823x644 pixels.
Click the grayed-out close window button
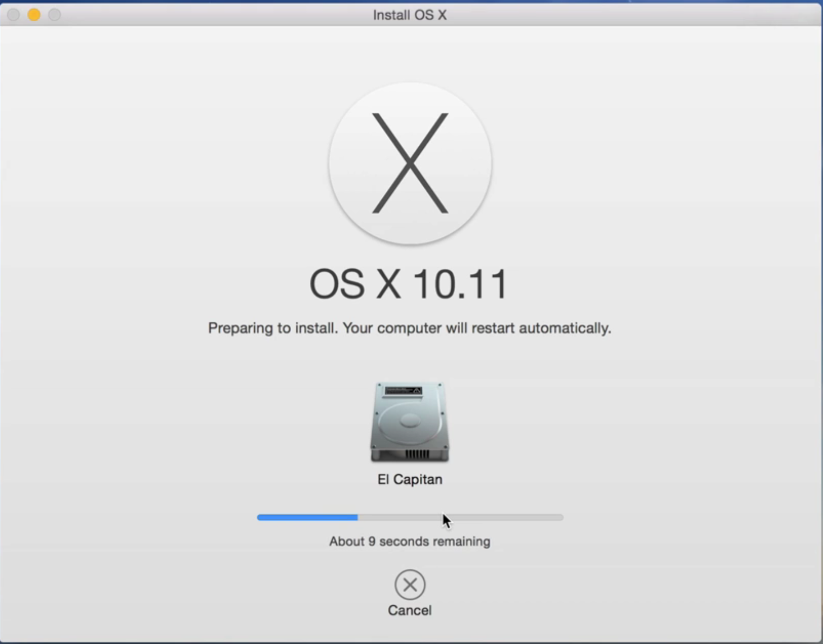tap(13, 15)
